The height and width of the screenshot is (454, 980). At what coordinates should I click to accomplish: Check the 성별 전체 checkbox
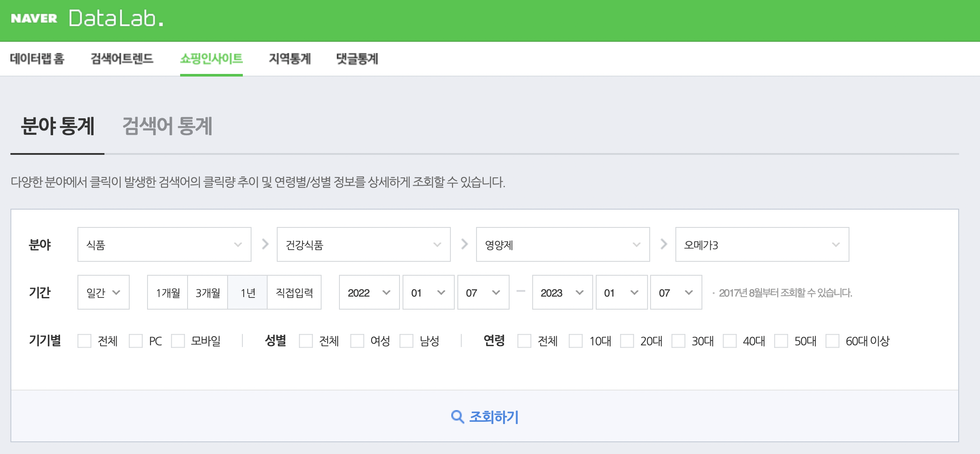306,341
